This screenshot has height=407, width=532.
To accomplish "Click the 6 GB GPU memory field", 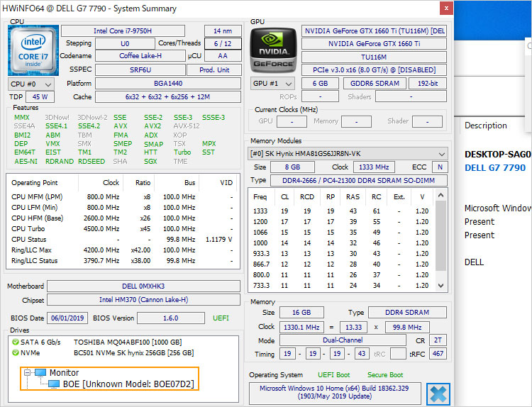I will [321, 84].
